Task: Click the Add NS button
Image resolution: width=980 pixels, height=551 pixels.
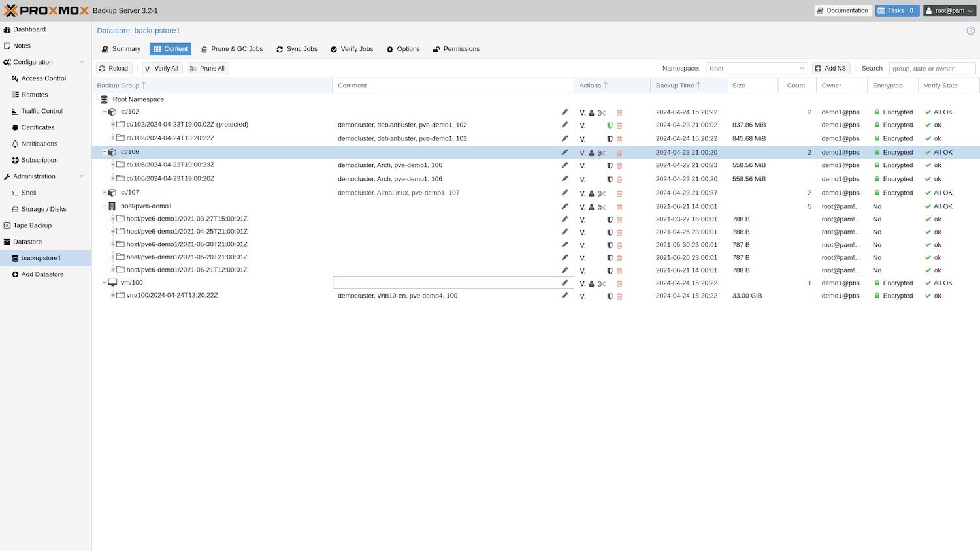Action: (x=830, y=68)
